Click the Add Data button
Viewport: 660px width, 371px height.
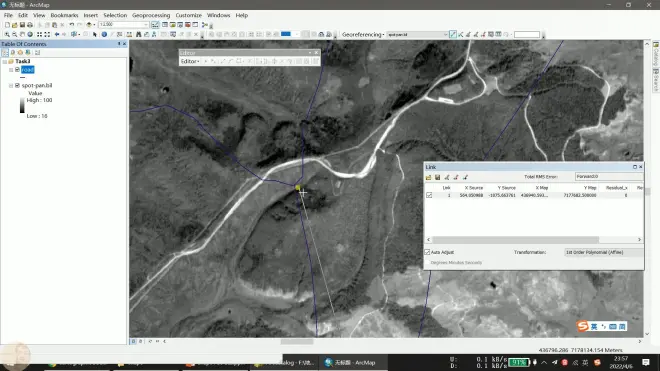[x=89, y=25]
